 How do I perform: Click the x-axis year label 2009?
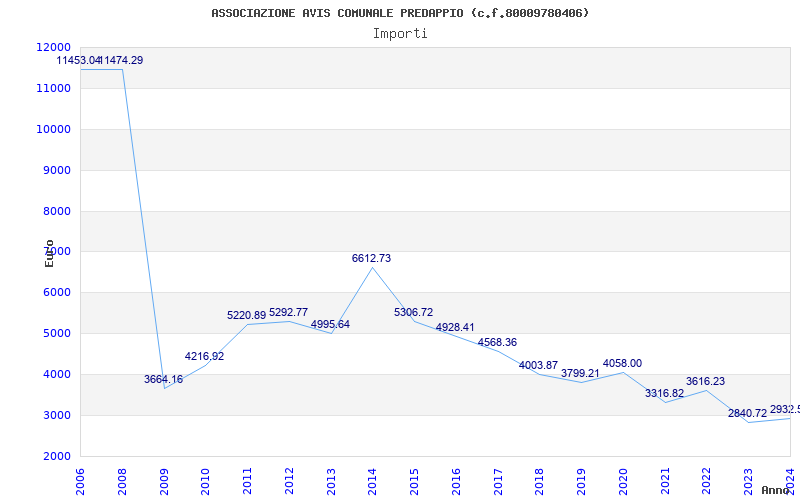[x=164, y=482]
